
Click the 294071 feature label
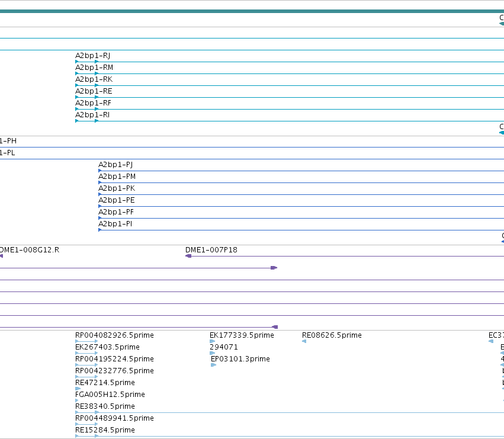(224, 347)
